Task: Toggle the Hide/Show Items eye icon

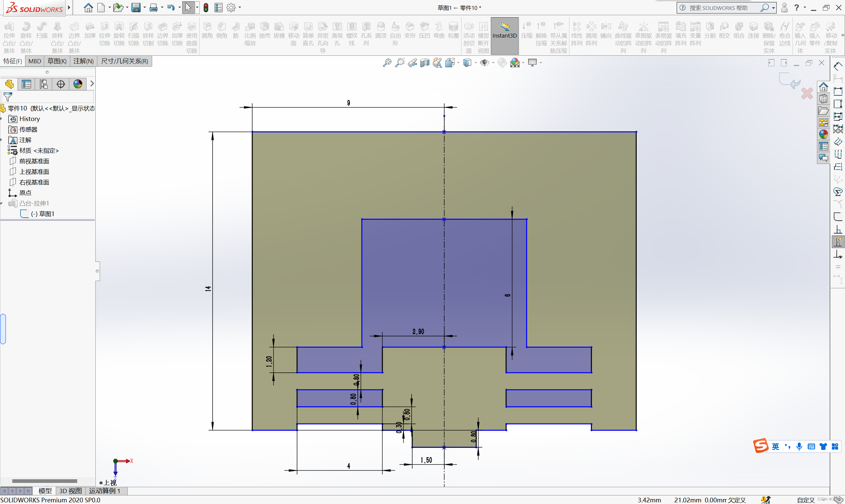Action: (484, 63)
